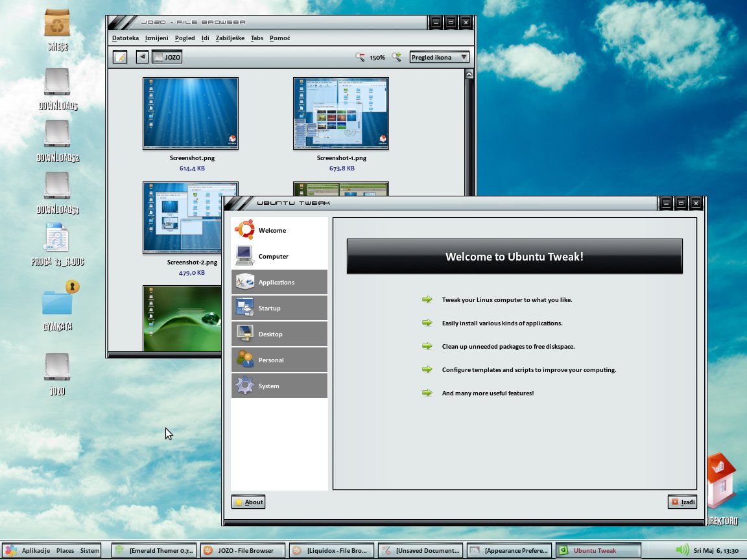Screen dimensions: 747x560
Task: Open the Smeće trash desktop icon
Action: [57, 23]
